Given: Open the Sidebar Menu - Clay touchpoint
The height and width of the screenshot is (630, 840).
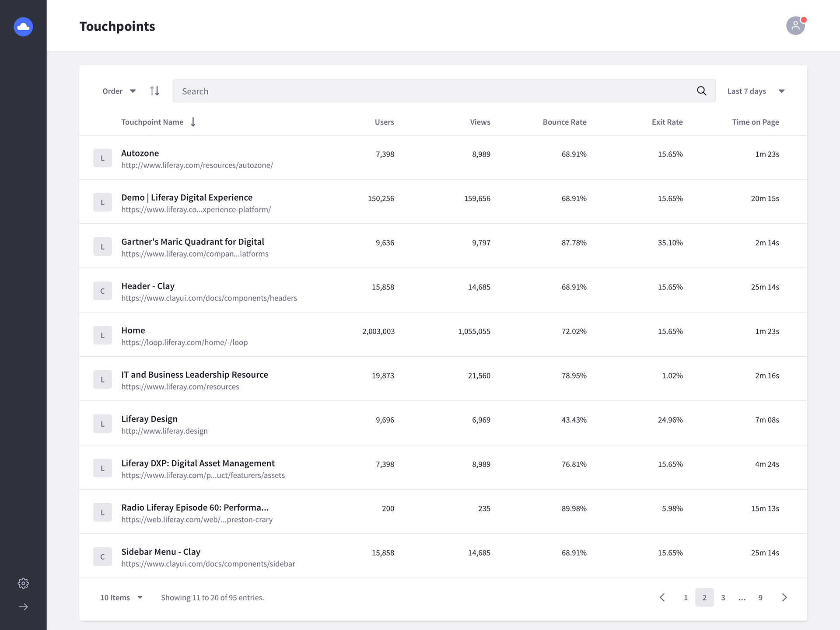Looking at the screenshot, I should [x=161, y=552].
